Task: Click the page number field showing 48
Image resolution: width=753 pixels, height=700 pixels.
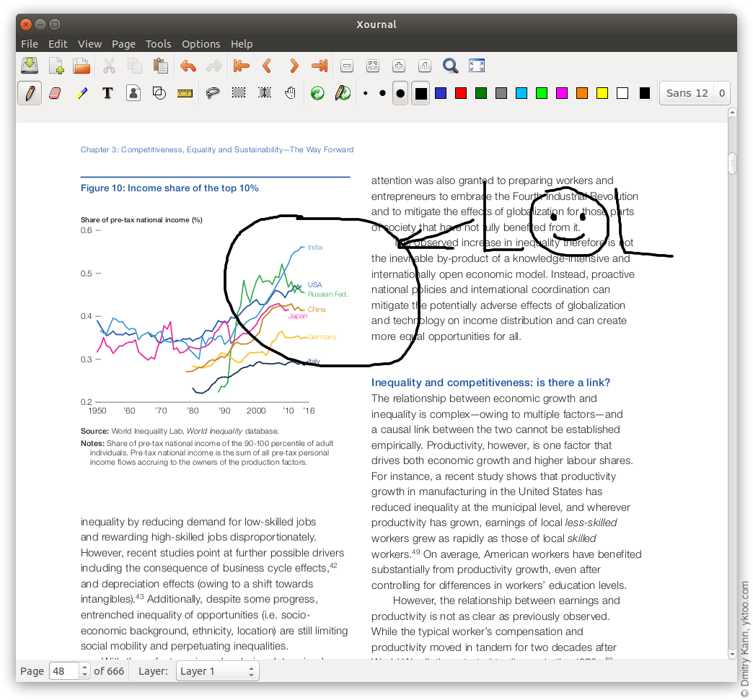Action: coord(64,671)
